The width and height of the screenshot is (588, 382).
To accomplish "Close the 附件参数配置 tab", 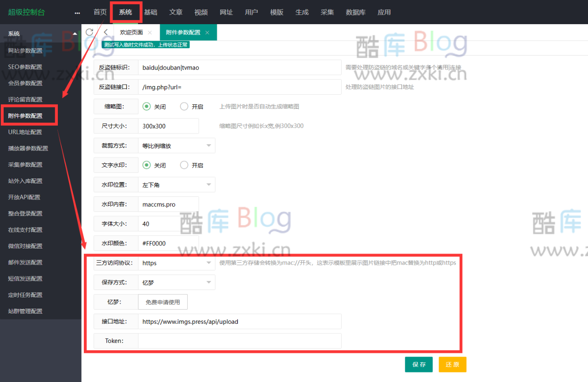I will coord(207,32).
